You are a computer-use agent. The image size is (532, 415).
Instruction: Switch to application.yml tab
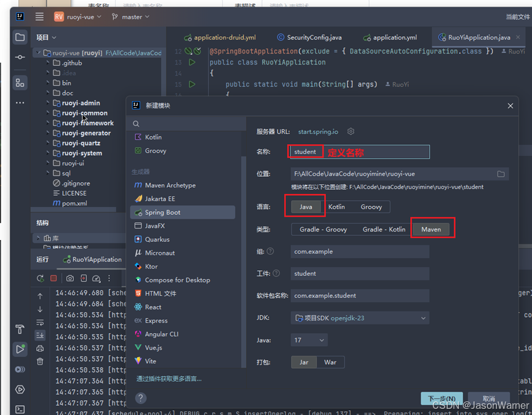pos(390,38)
